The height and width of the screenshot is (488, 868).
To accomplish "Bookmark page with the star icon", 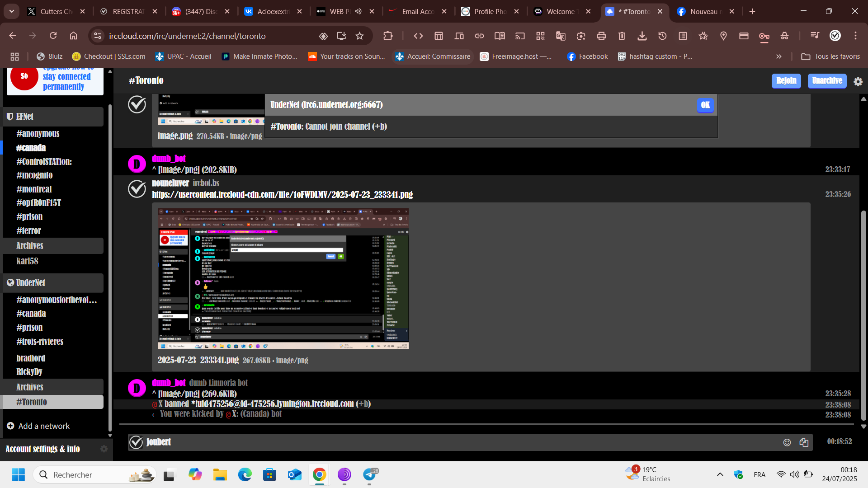I will [x=359, y=36].
